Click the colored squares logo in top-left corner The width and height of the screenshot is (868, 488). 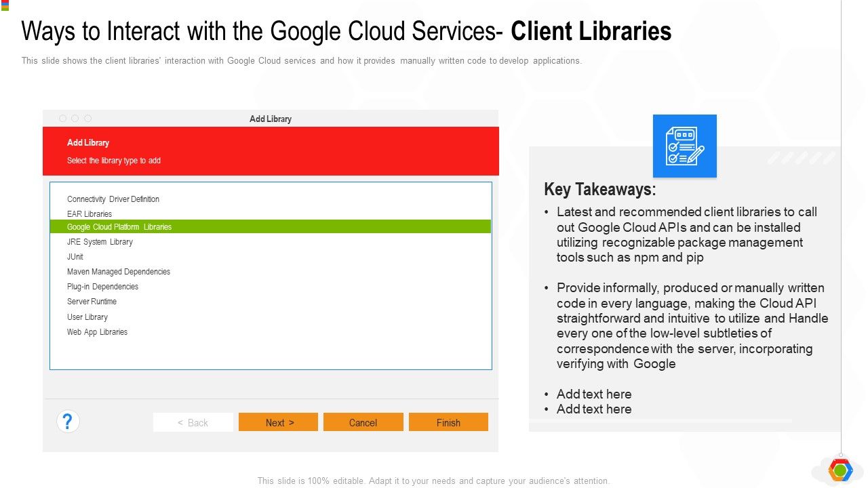pos(5,5)
